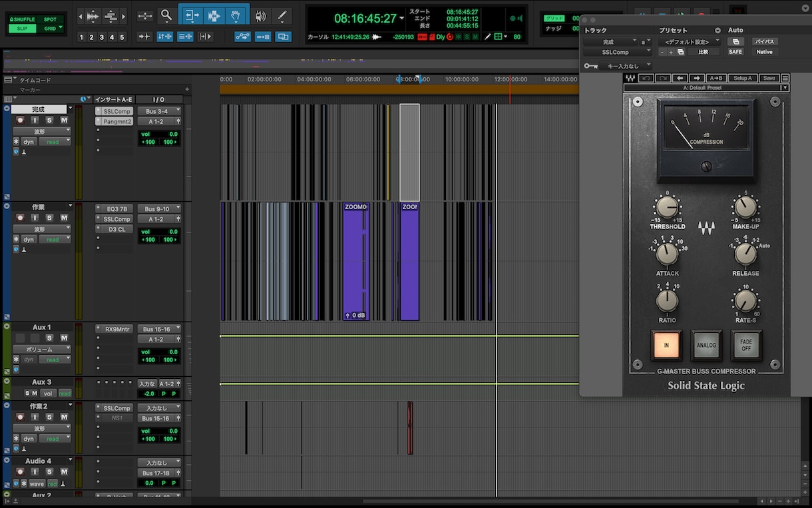Toggle the IN button on compressor

pyautogui.click(x=667, y=345)
